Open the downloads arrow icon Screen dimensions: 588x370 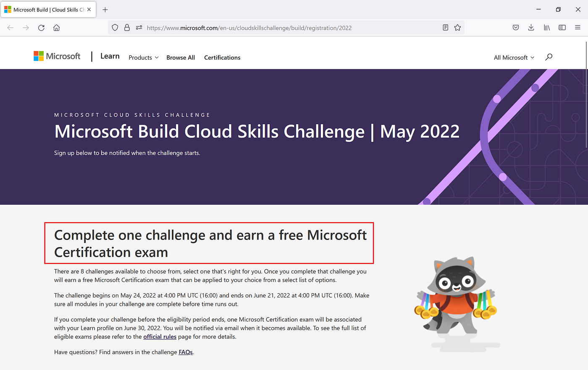(531, 28)
